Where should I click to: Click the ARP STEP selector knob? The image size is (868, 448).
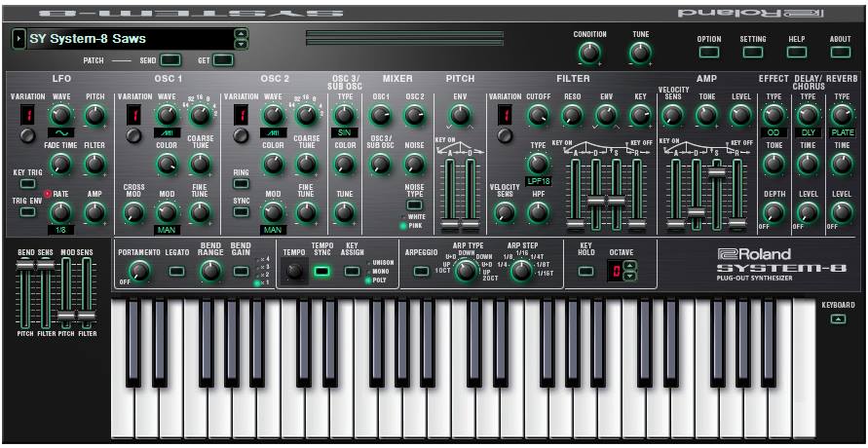tap(520, 271)
